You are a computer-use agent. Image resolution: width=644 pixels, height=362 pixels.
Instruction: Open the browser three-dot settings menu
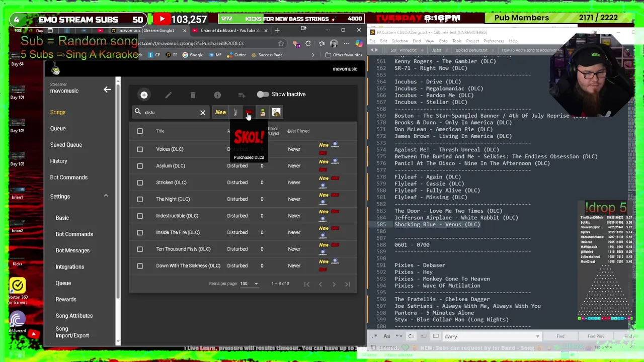[346, 44]
